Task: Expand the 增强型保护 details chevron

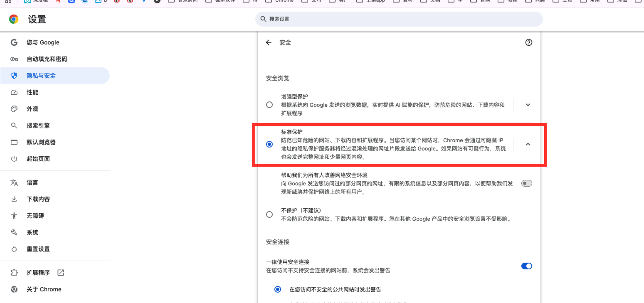Action: [x=528, y=105]
